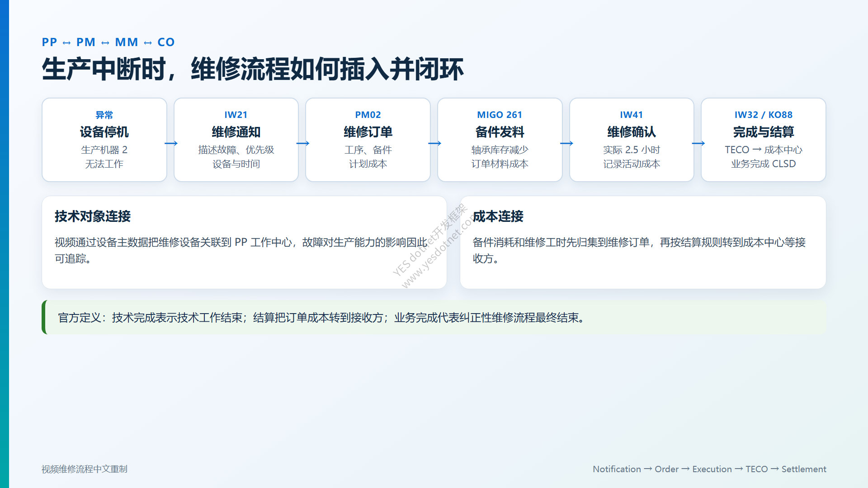
Task: Click the text 记录活动成本
Action: (632, 164)
